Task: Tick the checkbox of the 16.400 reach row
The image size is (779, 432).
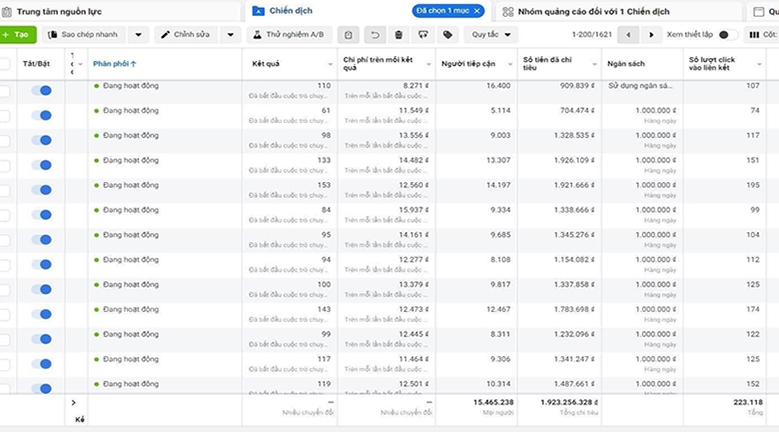Action: [x=4, y=91]
